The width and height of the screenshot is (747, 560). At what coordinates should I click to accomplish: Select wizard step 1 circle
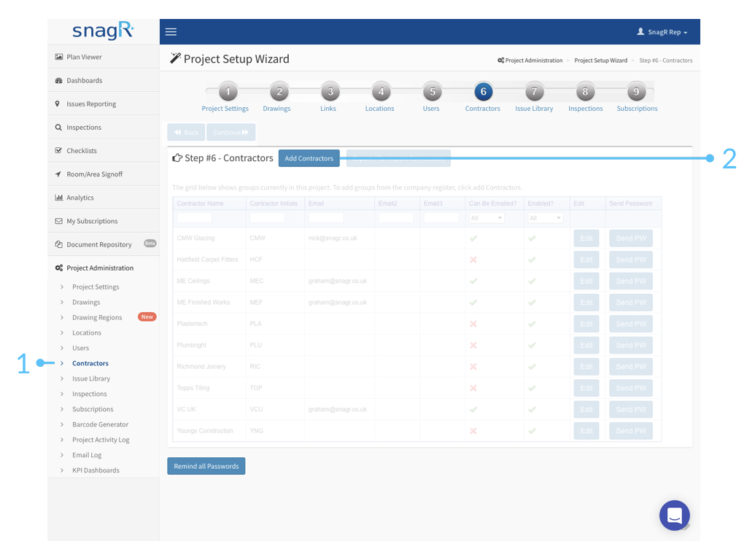tap(228, 91)
